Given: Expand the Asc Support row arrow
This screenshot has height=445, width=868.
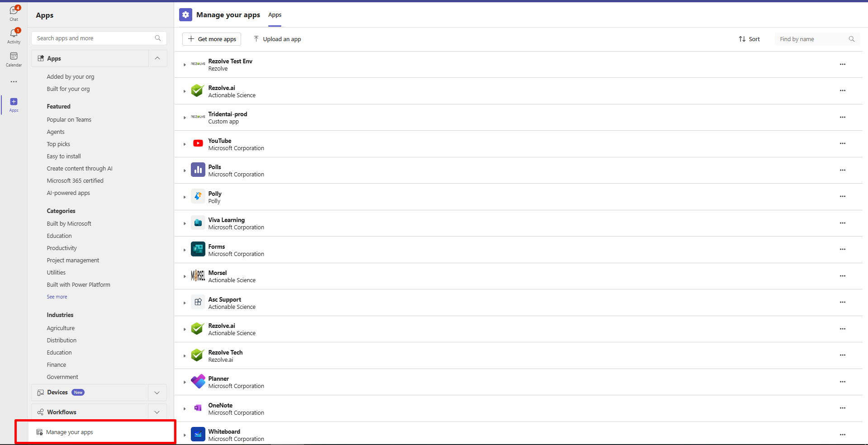Looking at the screenshot, I should point(185,303).
